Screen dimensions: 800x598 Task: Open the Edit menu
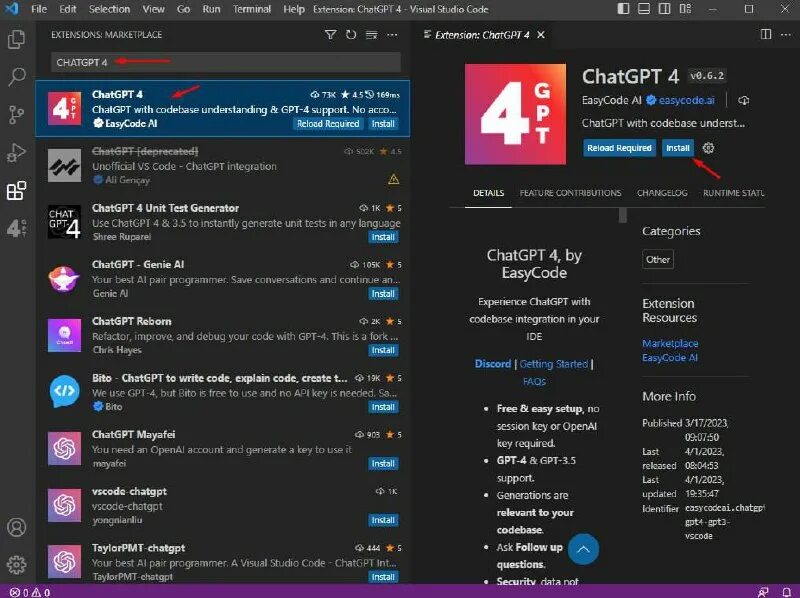point(67,9)
